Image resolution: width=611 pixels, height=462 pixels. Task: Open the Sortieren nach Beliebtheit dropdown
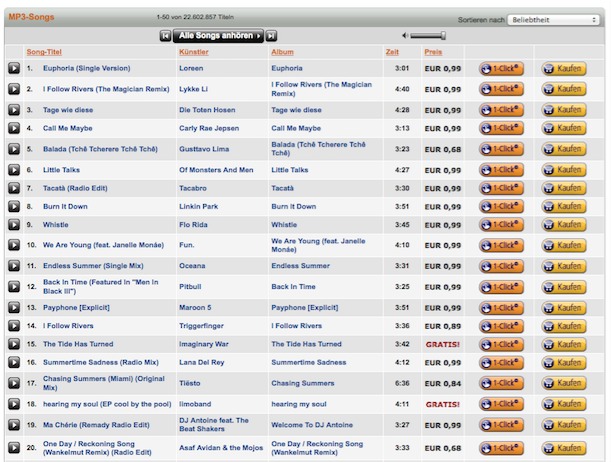tap(553, 19)
